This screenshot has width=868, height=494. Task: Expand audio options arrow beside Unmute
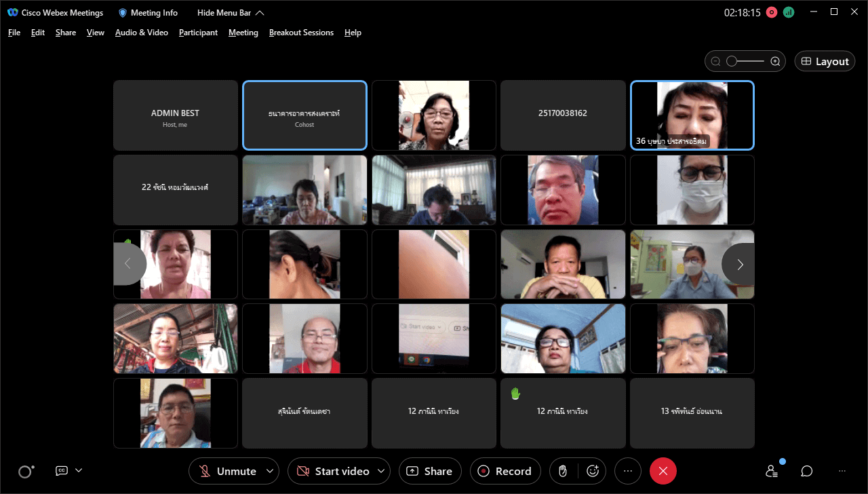coord(270,471)
